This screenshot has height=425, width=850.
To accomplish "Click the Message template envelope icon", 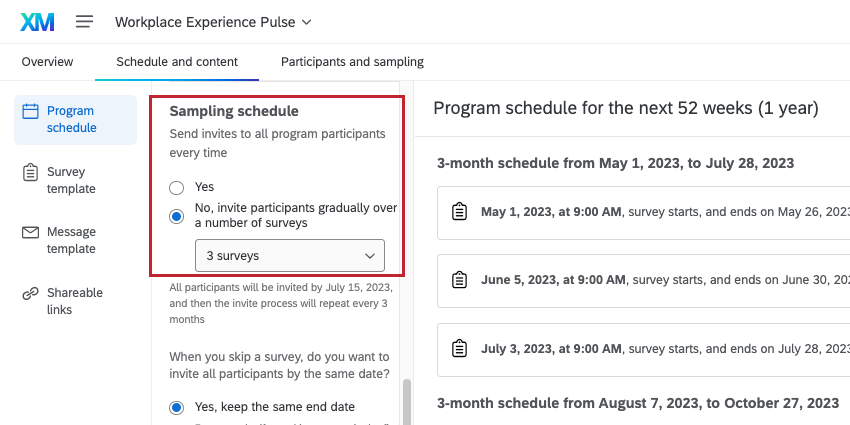I will tap(30, 232).
